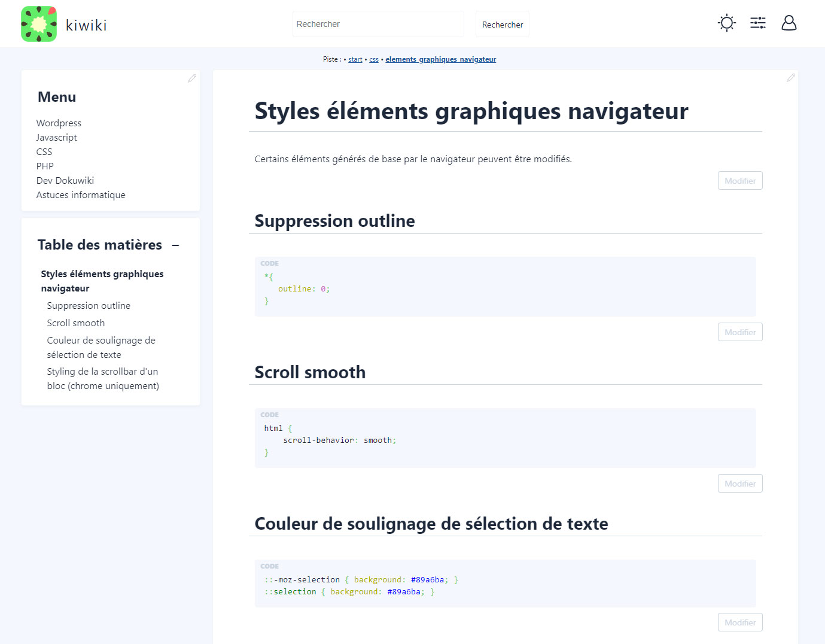Click the 'Menu' sidebar heading
Screen dimensions: 825x644
(x=57, y=97)
